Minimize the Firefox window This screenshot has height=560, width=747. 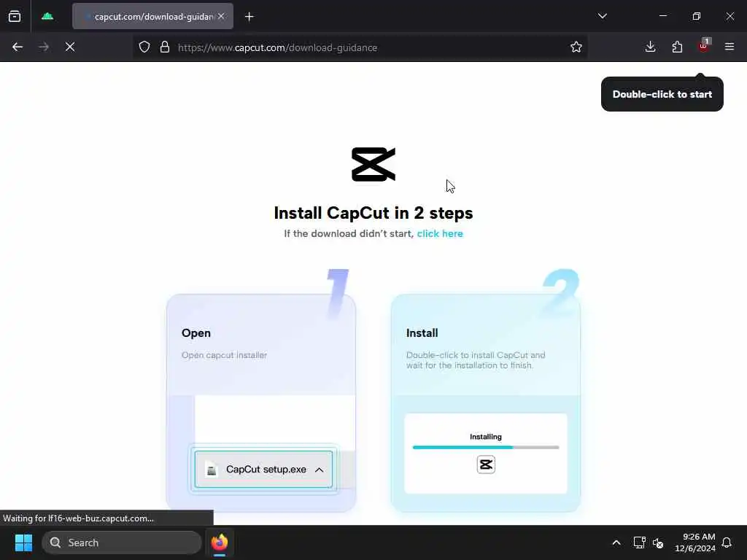(x=662, y=16)
